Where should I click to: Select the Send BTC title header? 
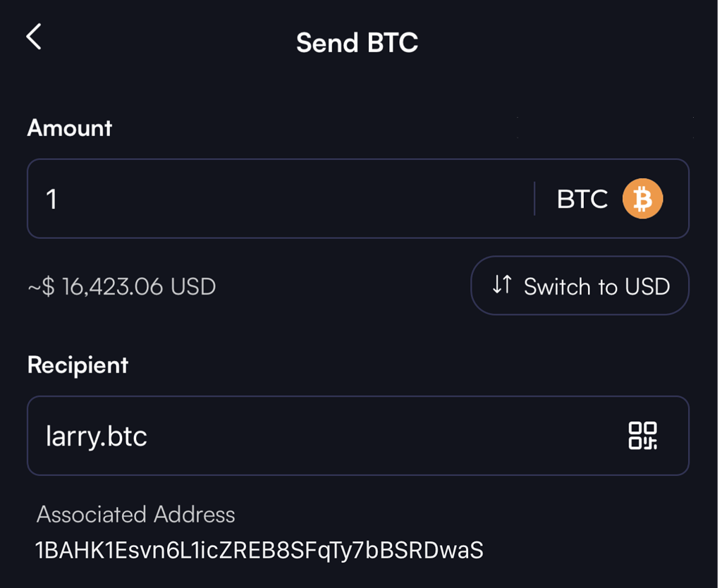[x=357, y=42]
